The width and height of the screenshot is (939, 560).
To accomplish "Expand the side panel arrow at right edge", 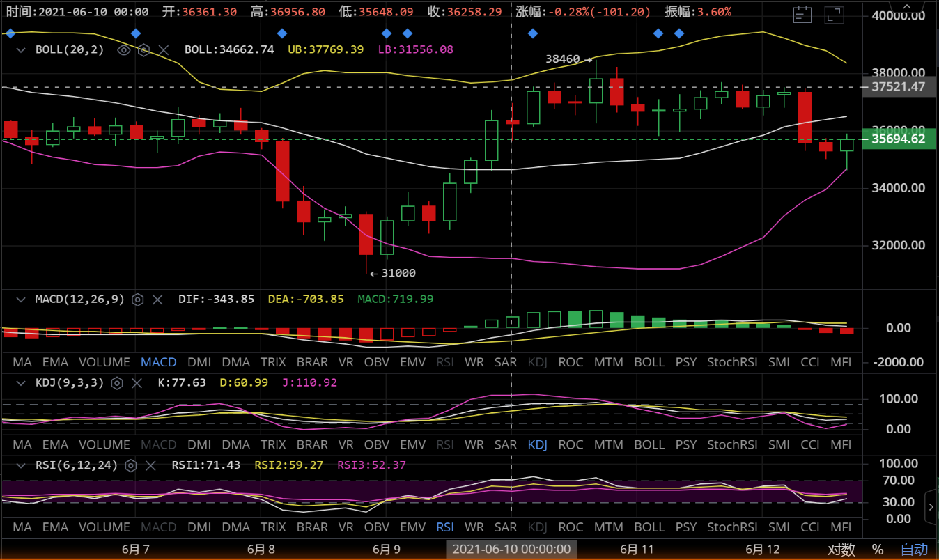I will 931,507.
